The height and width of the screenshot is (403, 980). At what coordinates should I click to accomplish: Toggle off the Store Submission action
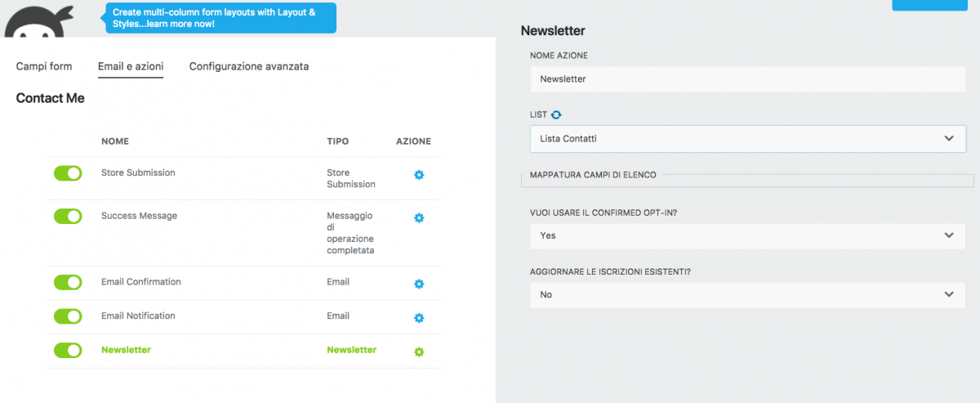coord(68,173)
